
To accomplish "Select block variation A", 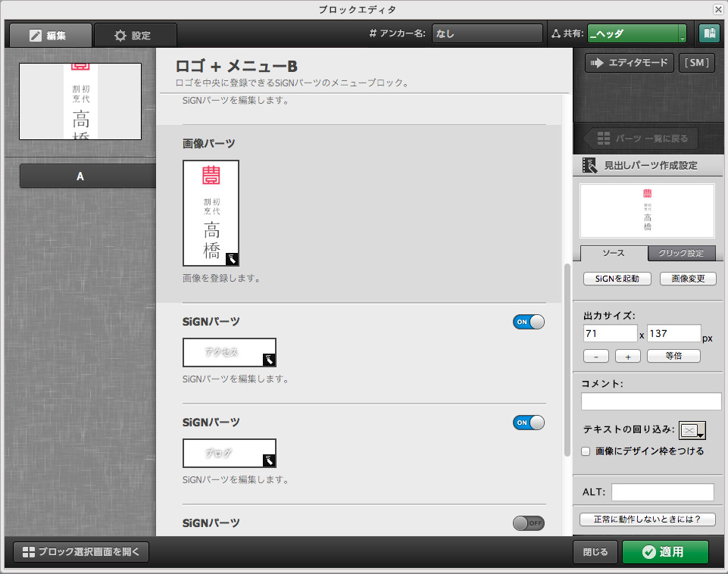I will pos(87,176).
